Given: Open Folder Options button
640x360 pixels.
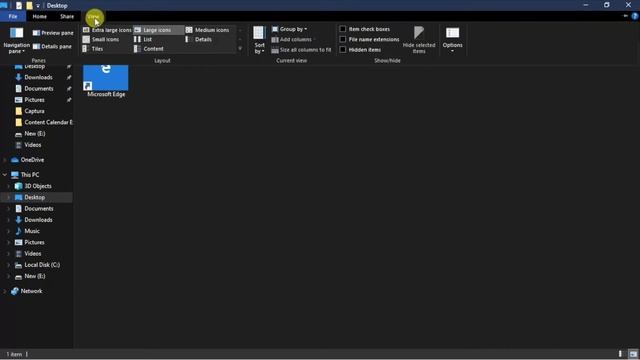Looking at the screenshot, I should (452, 40).
